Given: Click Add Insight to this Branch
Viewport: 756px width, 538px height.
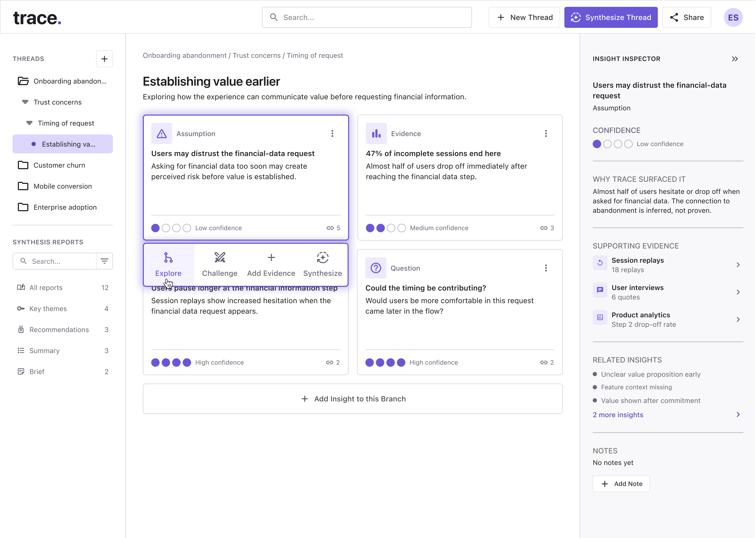Looking at the screenshot, I should [353, 399].
